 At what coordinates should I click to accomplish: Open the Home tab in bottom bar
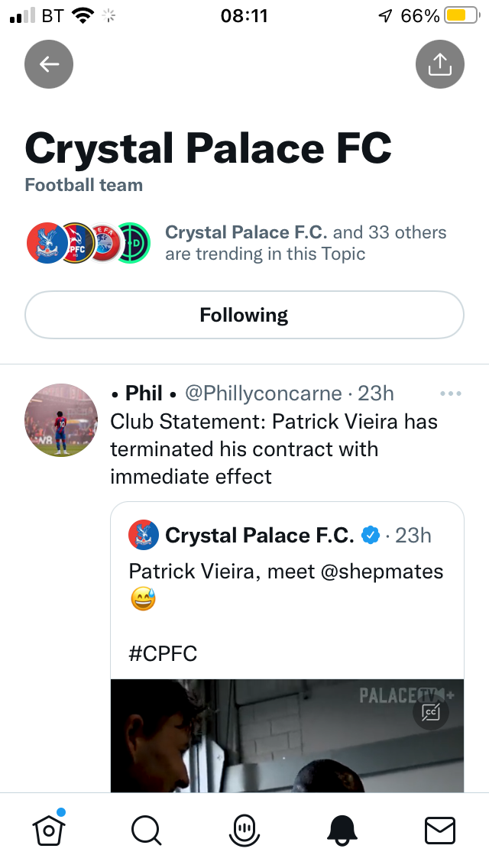click(48, 830)
